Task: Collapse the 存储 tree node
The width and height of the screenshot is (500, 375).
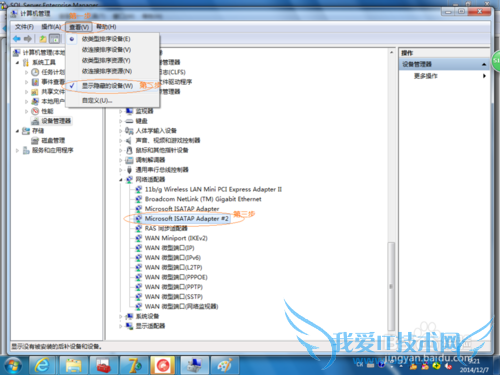Action: coord(17,131)
